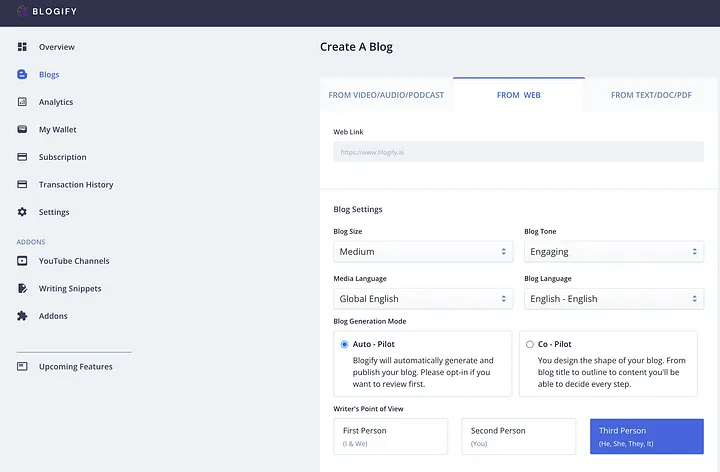Choose Second Person point of view
Viewport: 720px width, 472px height.
click(x=518, y=437)
